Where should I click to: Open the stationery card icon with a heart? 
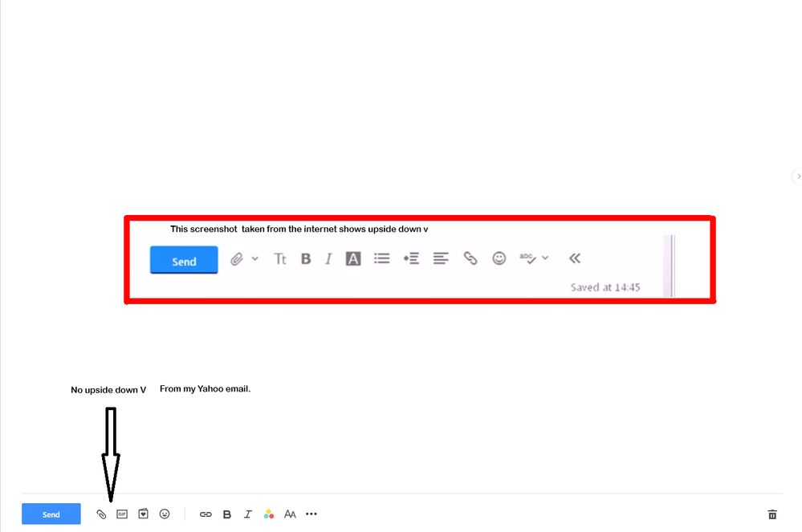(143, 514)
